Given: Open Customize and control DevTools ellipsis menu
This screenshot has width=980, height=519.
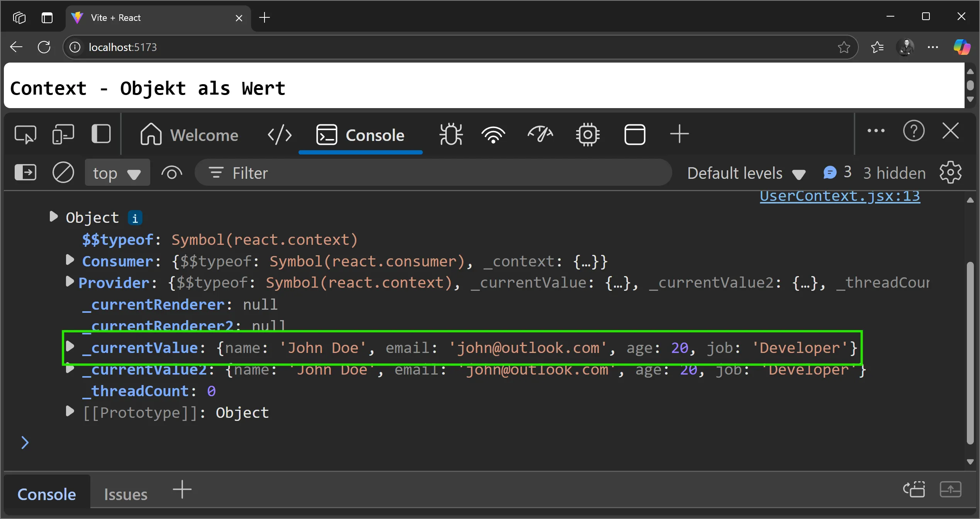Looking at the screenshot, I should pos(876,131).
